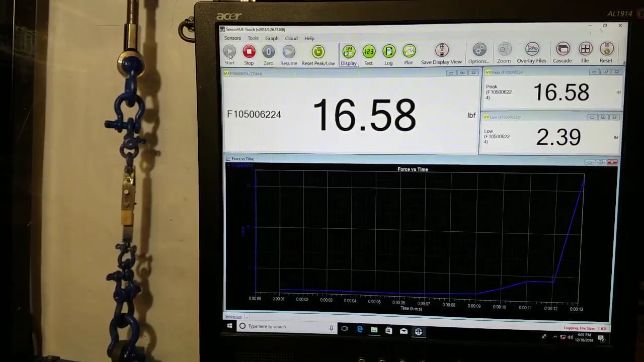Click the Peak value 16.58
The width and height of the screenshot is (644, 362).
click(561, 93)
